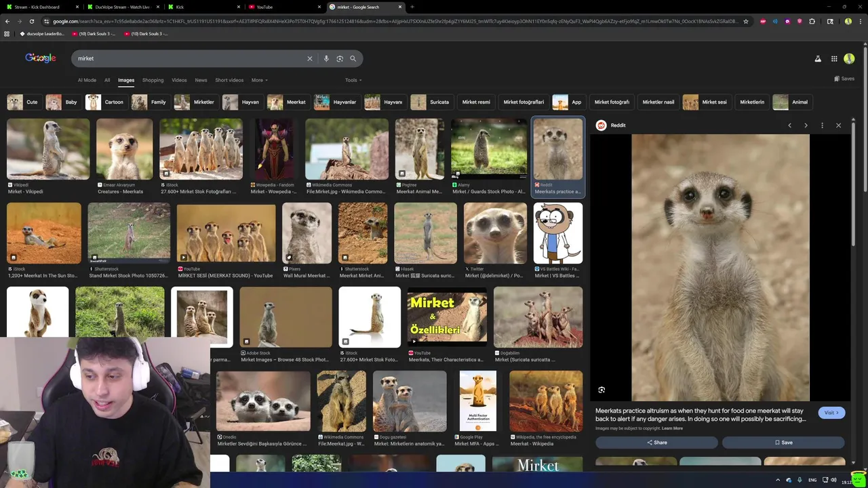The width and height of the screenshot is (868, 488).
Task: Click the Reddit source icon in preview
Action: click(x=601, y=125)
